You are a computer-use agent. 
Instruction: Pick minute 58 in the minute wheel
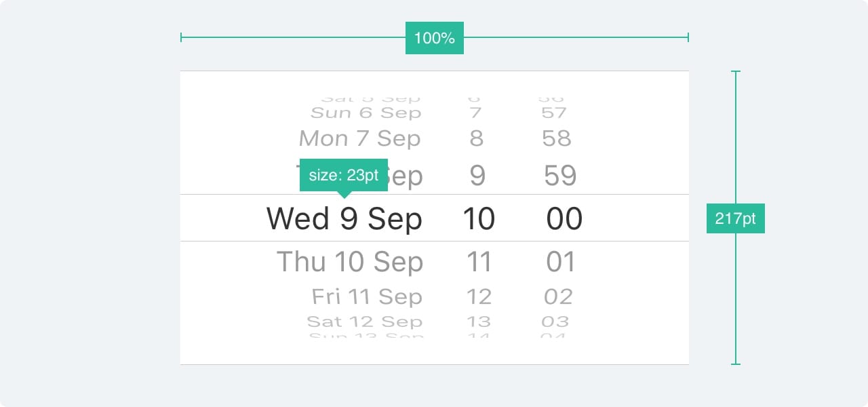click(557, 138)
